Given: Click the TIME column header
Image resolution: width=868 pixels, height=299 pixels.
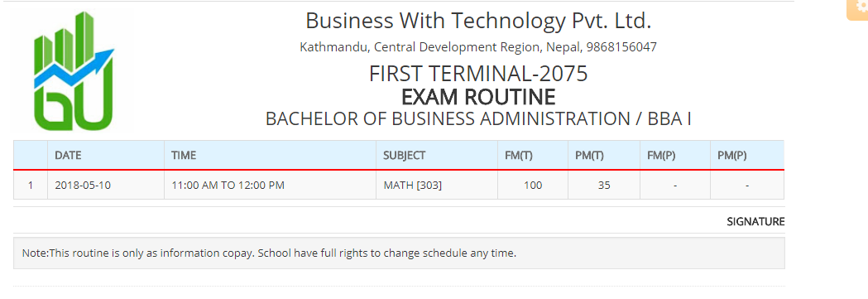Looking at the screenshot, I should [x=184, y=156].
